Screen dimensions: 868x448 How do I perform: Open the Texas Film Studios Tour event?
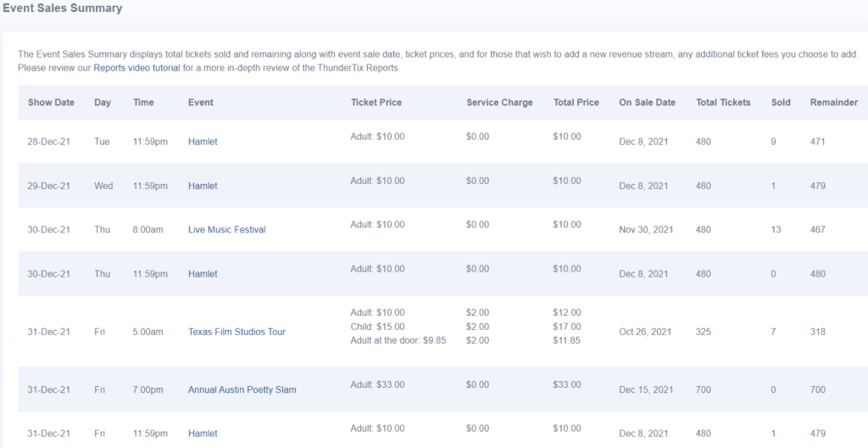point(236,332)
